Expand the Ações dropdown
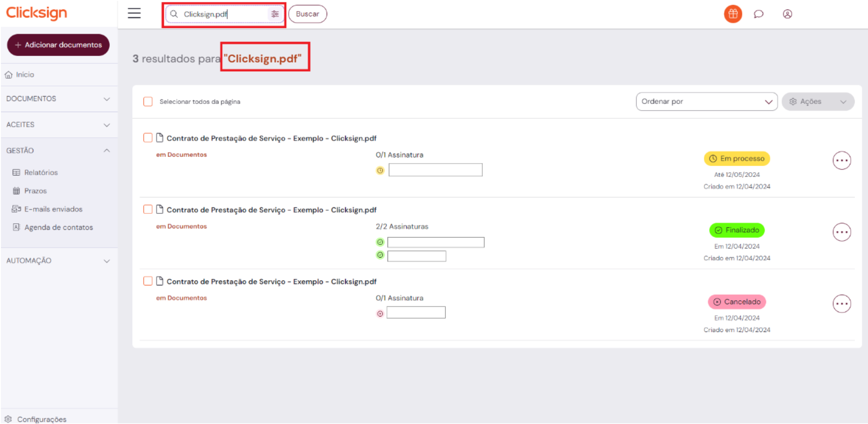868x424 pixels. (x=818, y=102)
